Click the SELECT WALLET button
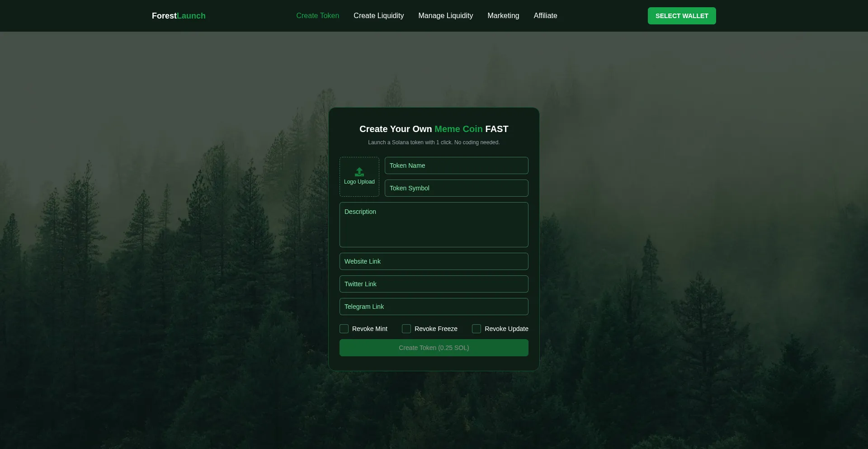Image resolution: width=868 pixels, height=449 pixels. 681,15
